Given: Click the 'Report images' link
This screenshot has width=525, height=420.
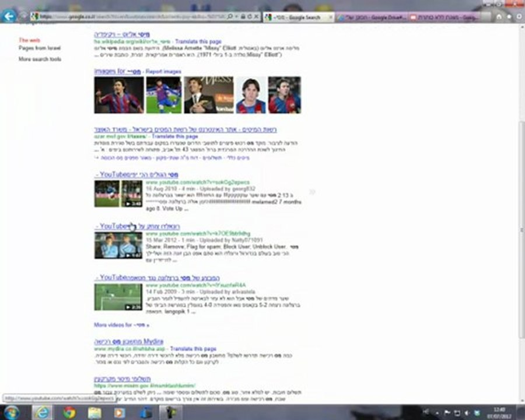Looking at the screenshot, I should 163,71.
